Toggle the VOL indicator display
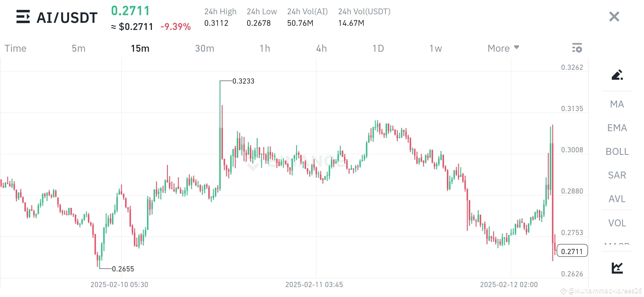Screen dimensions: 644x297 [x=617, y=223]
